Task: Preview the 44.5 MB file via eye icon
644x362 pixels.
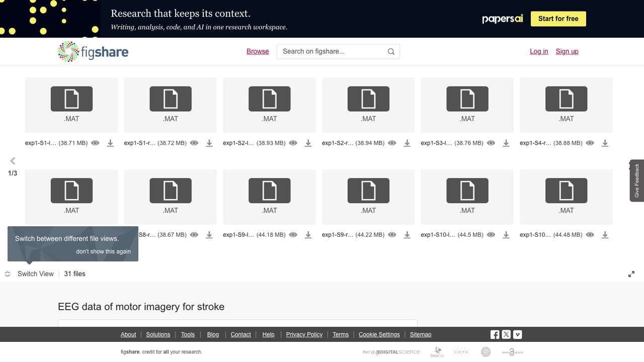Action: (491, 235)
